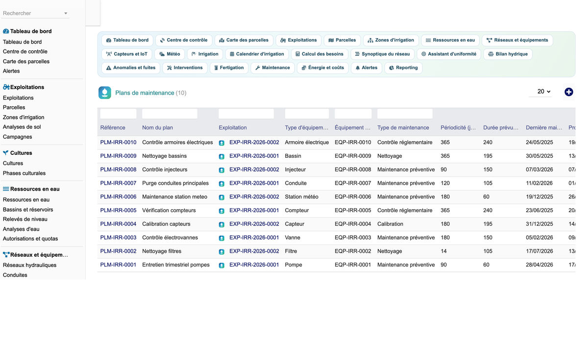Viewport: 588px width, 364px height.
Task: Open Reporting navigation button
Action: pyautogui.click(x=403, y=68)
